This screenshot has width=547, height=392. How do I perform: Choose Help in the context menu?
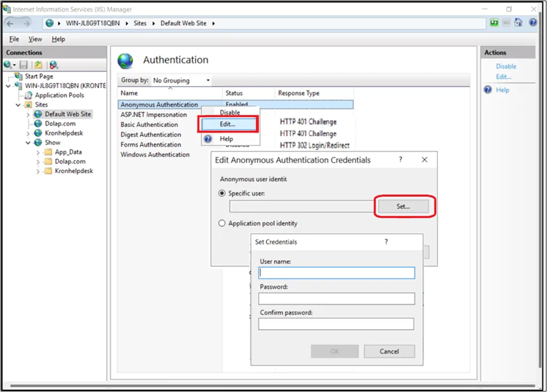point(226,139)
